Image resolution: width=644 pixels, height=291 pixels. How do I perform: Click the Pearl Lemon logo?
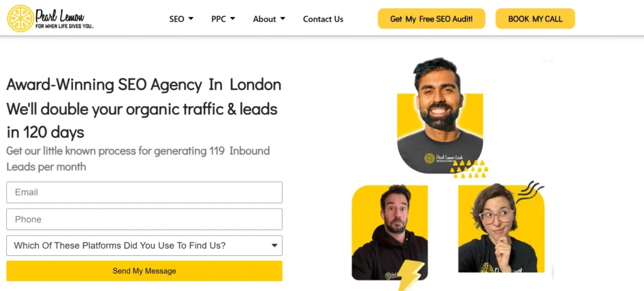(51, 18)
